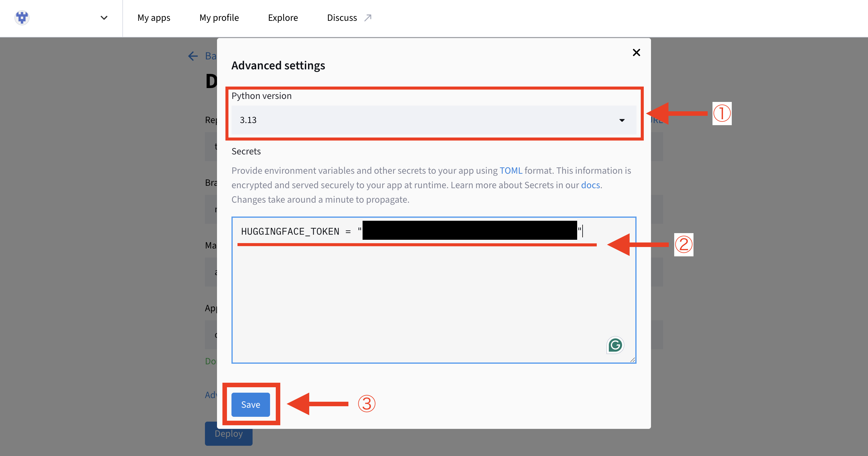Open My profile

tap(219, 17)
